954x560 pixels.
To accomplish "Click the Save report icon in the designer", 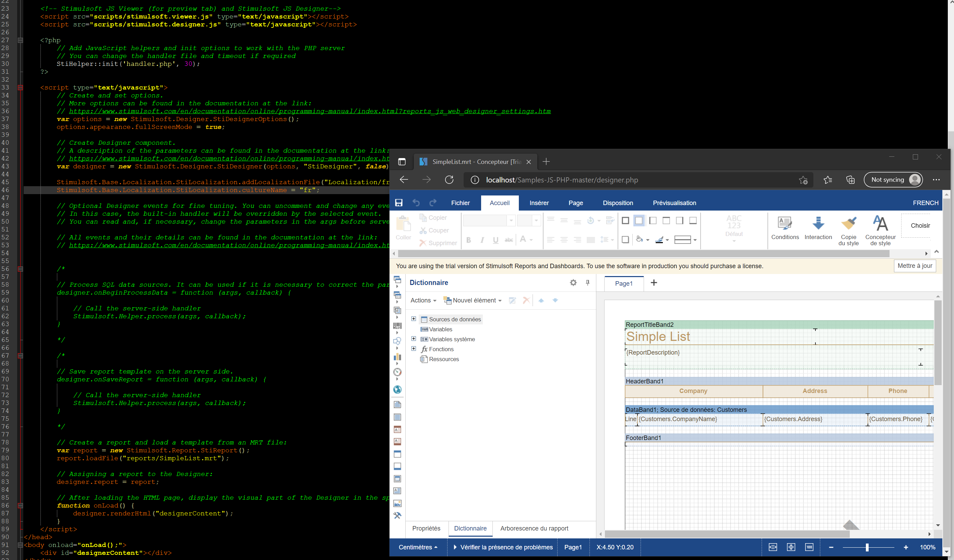I will click(398, 203).
